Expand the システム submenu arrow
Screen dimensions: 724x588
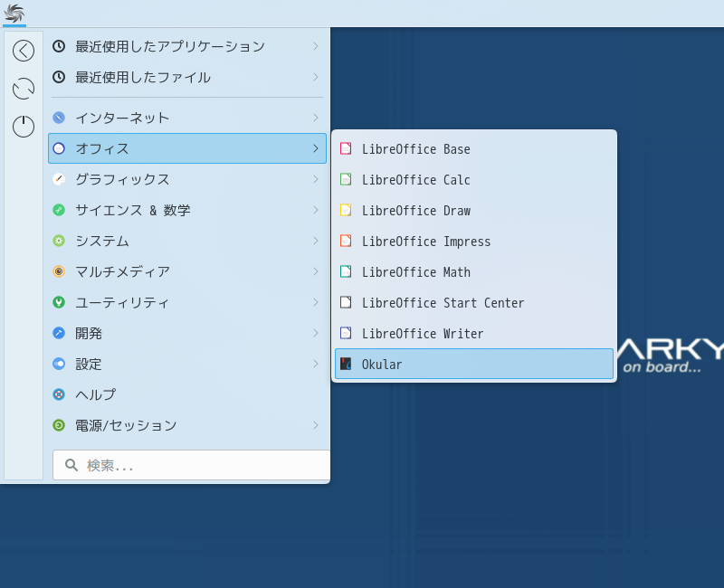pyautogui.click(x=316, y=241)
